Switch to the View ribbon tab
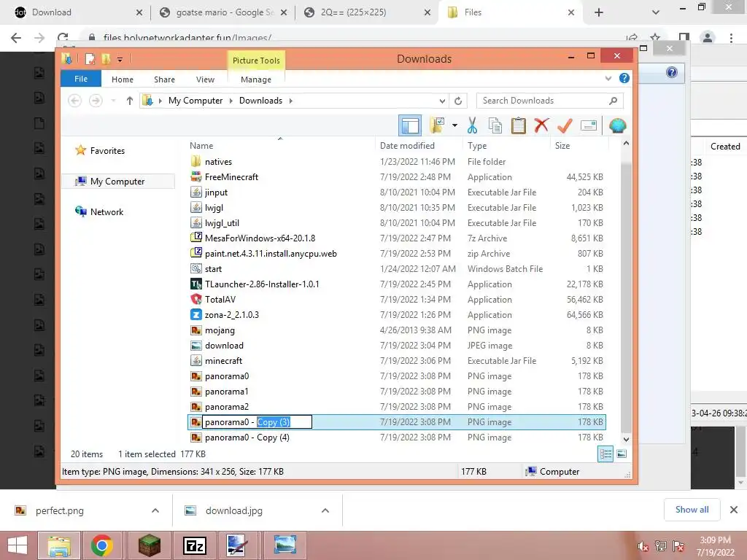 pyautogui.click(x=205, y=79)
